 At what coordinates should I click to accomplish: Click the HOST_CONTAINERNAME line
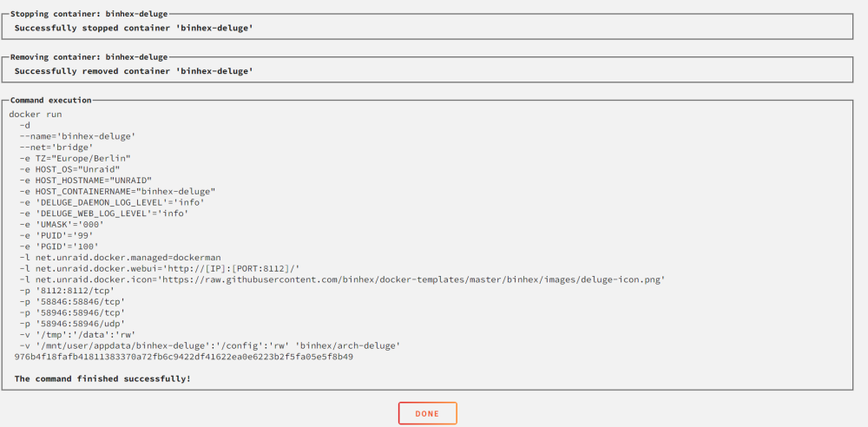117,192
